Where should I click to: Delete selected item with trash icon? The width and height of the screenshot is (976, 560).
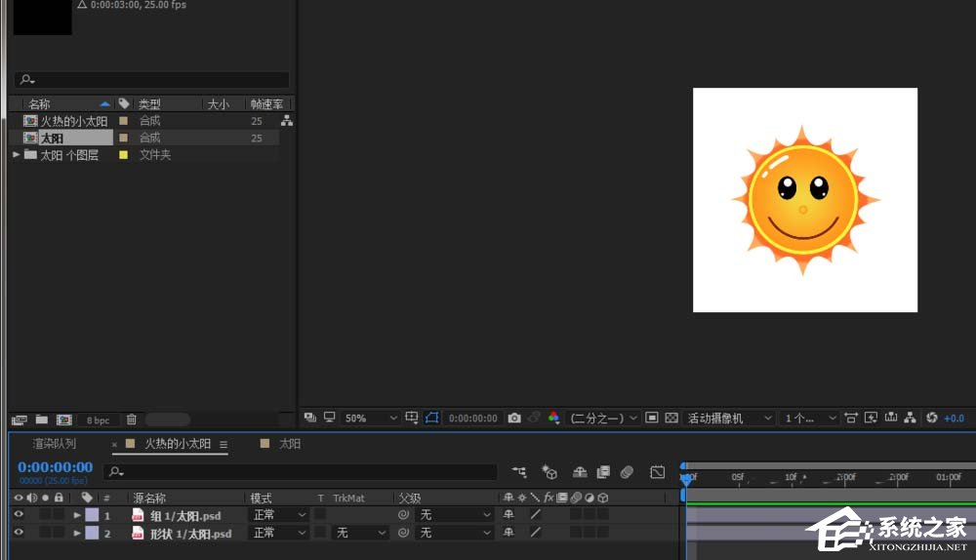tap(132, 420)
